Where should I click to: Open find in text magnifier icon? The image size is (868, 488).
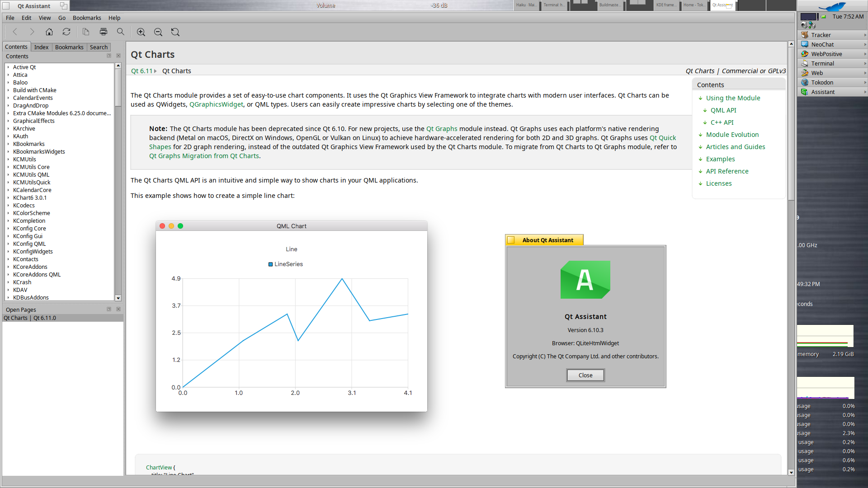121,32
